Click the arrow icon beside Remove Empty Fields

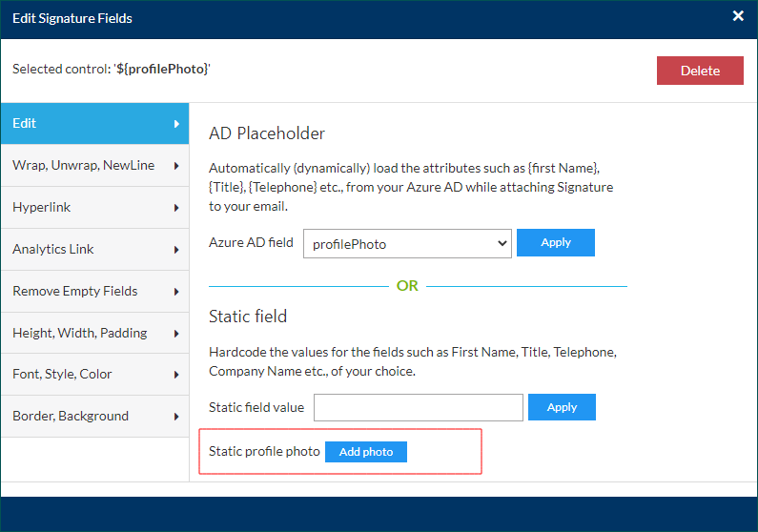[x=176, y=292]
